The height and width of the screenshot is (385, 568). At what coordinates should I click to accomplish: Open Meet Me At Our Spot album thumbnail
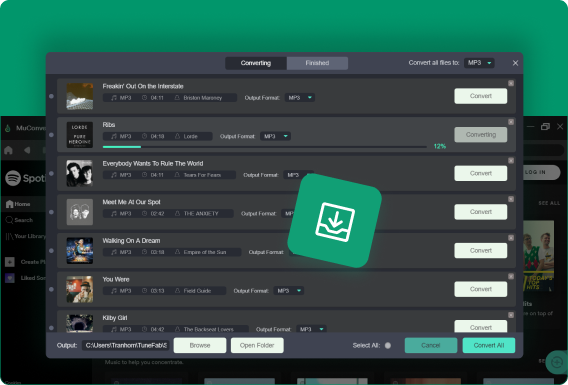(x=80, y=212)
